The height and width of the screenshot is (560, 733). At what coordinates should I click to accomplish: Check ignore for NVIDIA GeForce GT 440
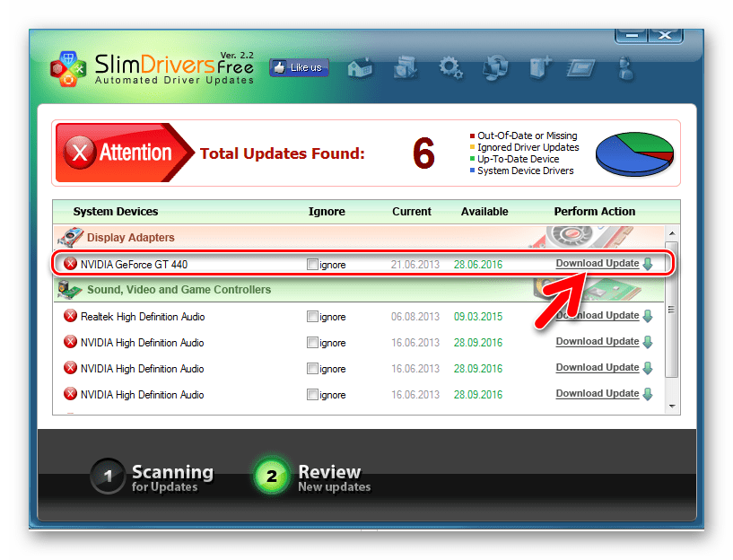(x=312, y=265)
